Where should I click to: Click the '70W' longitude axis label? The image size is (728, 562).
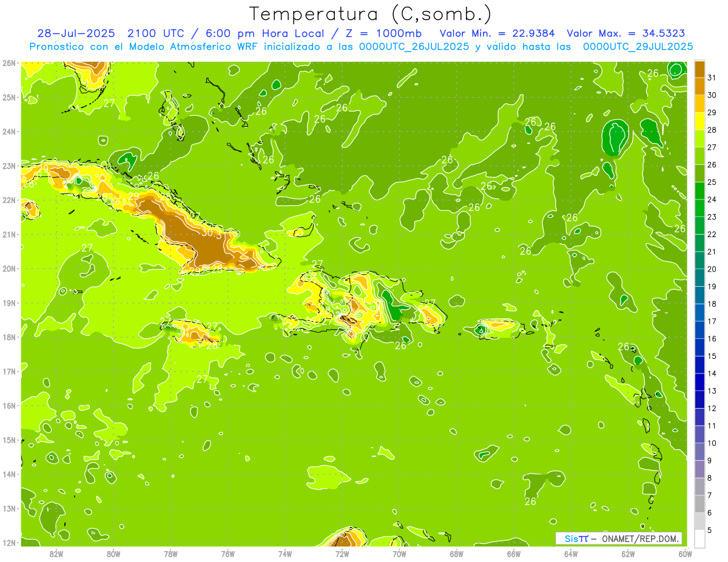pos(399,554)
